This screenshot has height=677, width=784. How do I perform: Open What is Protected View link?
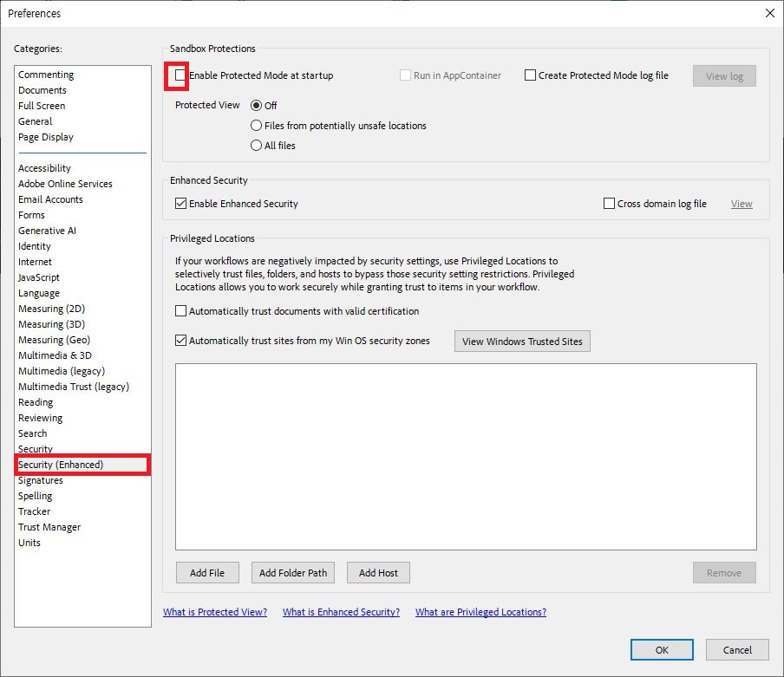coord(215,612)
